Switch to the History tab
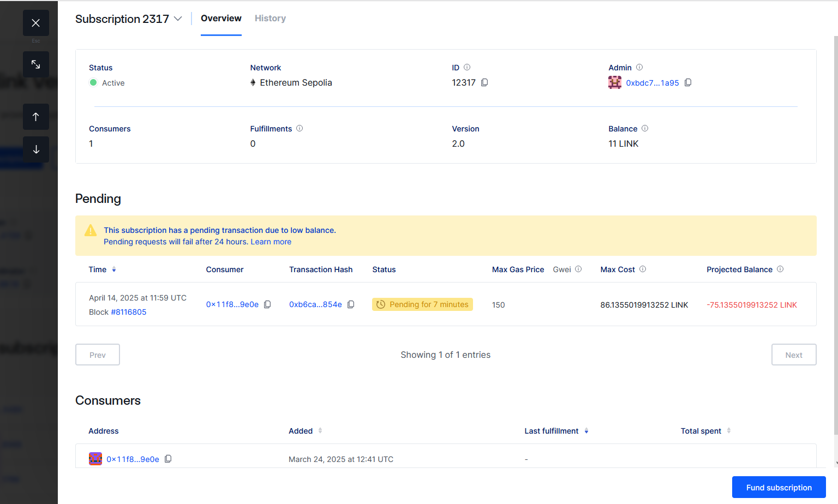The height and width of the screenshot is (504, 838). click(270, 19)
